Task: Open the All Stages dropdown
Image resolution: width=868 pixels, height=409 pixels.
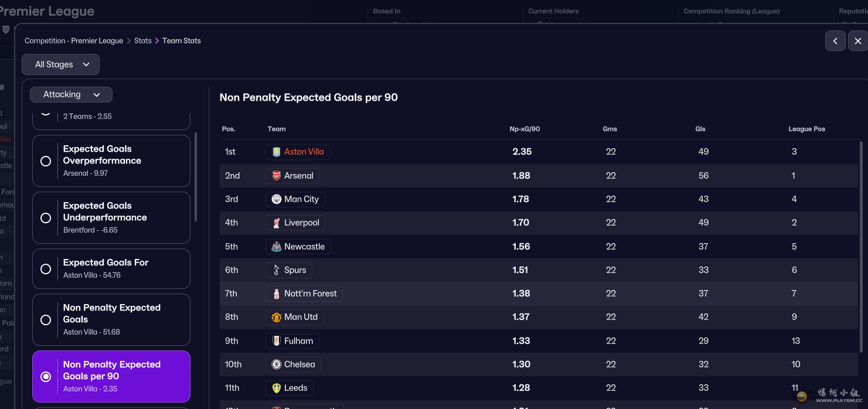Action: pos(61,64)
